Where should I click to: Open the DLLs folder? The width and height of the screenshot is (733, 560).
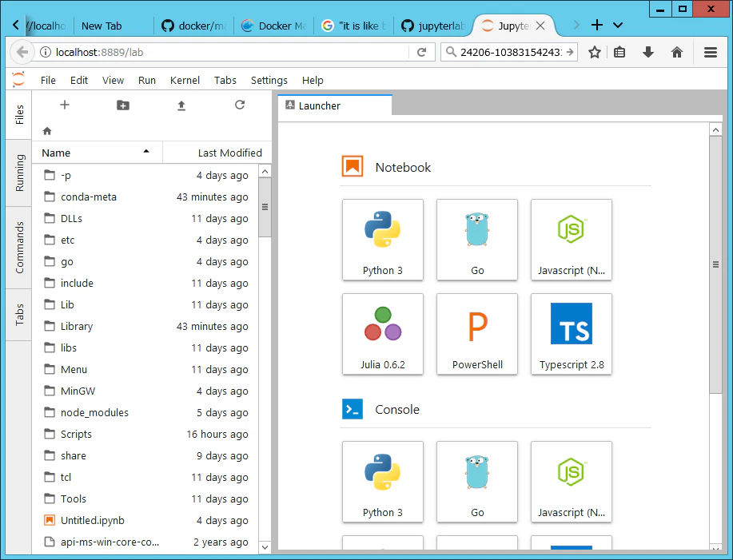[145, 219]
